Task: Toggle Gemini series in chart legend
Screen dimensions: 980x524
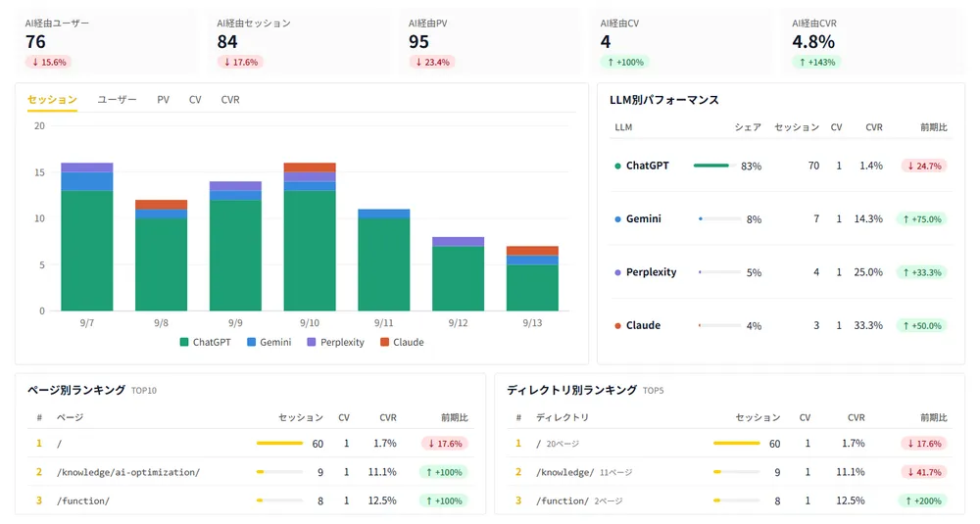Action: [x=269, y=342]
